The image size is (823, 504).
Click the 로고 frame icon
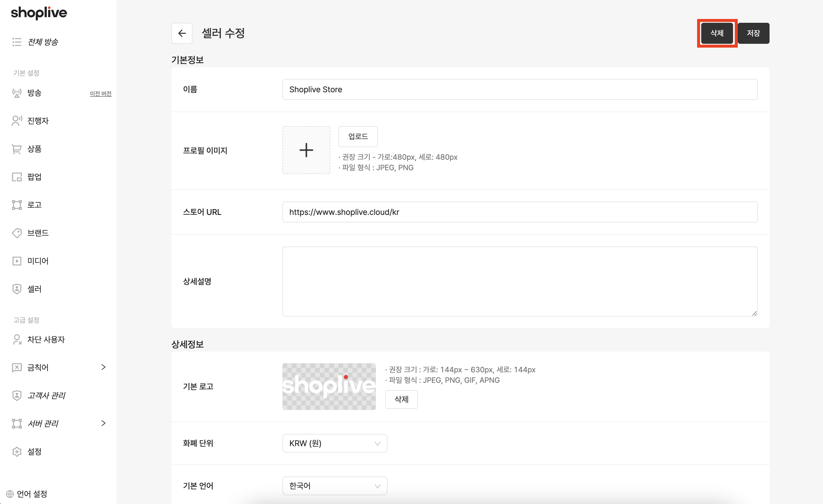(17, 205)
